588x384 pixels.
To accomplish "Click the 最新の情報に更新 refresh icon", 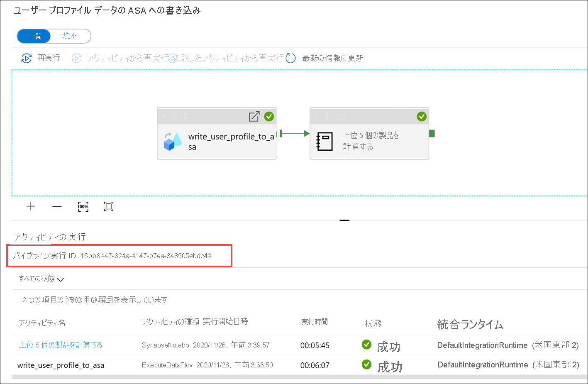I will pyautogui.click(x=291, y=58).
